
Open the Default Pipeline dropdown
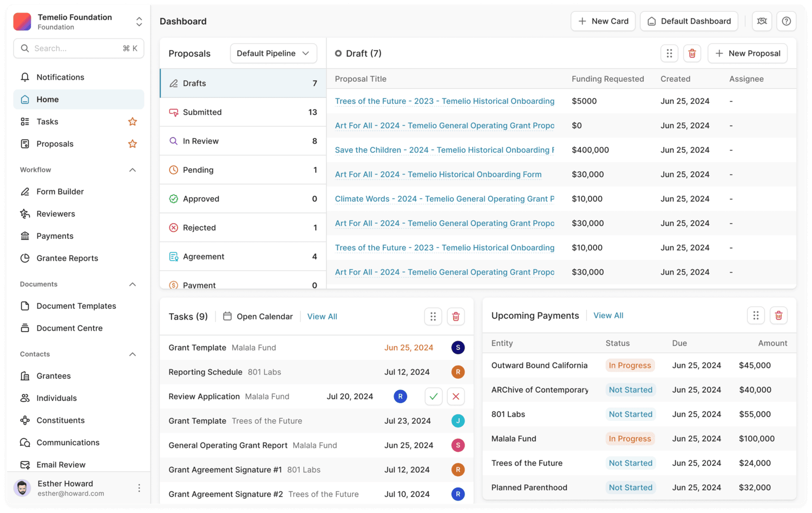(273, 53)
